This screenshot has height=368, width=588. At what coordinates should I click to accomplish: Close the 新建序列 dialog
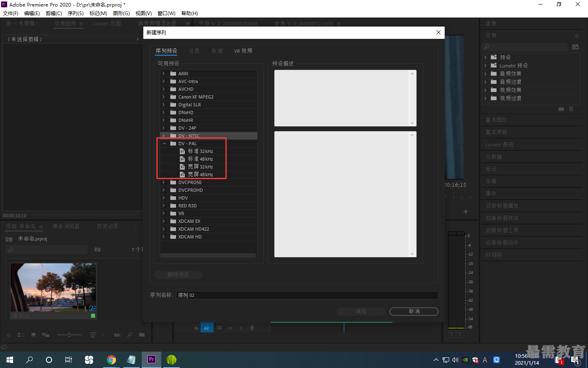click(x=439, y=32)
